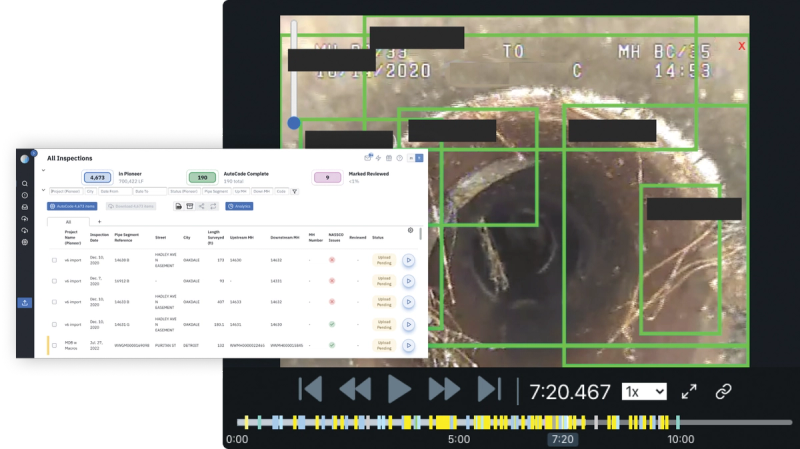Play the inspection video
This screenshot has width=800, height=449.
[x=399, y=389]
